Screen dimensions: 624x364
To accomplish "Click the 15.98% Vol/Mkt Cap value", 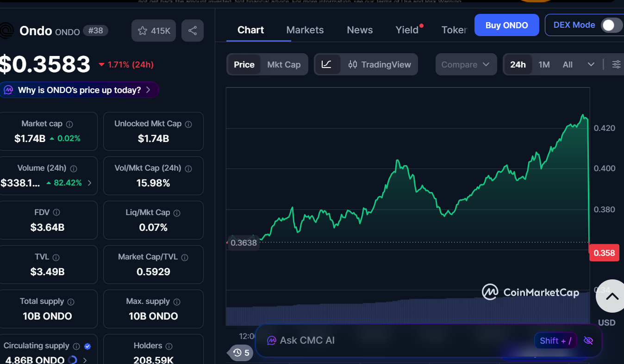I will coord(153,183).
